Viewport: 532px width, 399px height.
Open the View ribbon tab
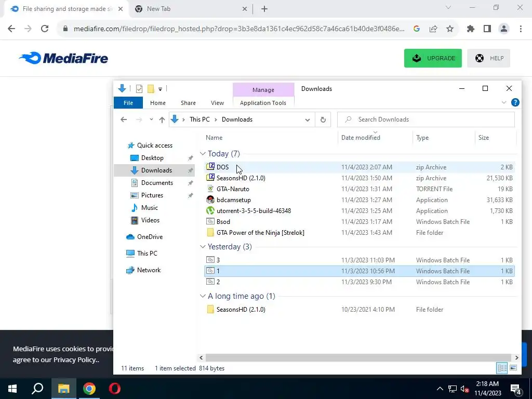pos(218,103)
